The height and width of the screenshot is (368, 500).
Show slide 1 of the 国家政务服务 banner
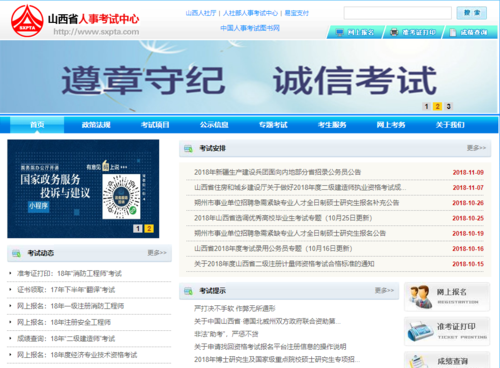point(138,228)
